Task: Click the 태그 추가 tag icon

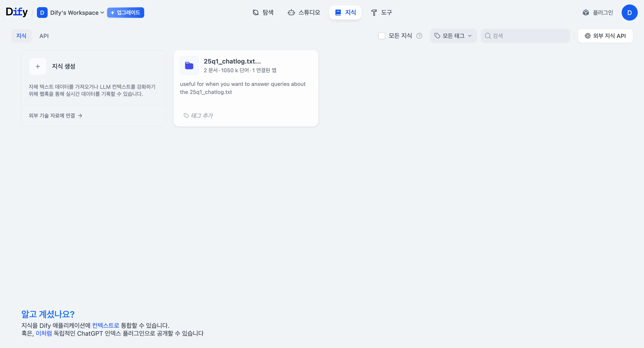Action: coord(186,115)
